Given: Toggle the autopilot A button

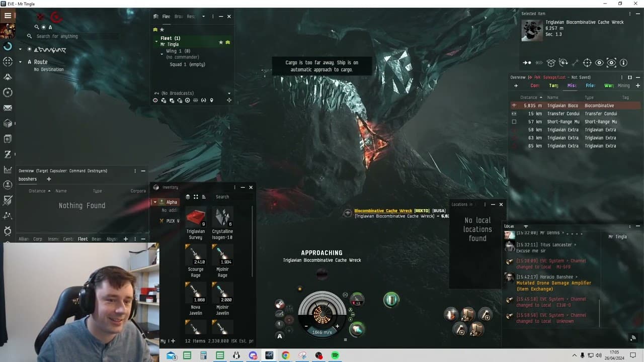Looking at the screenshot, I should point(280,336).
